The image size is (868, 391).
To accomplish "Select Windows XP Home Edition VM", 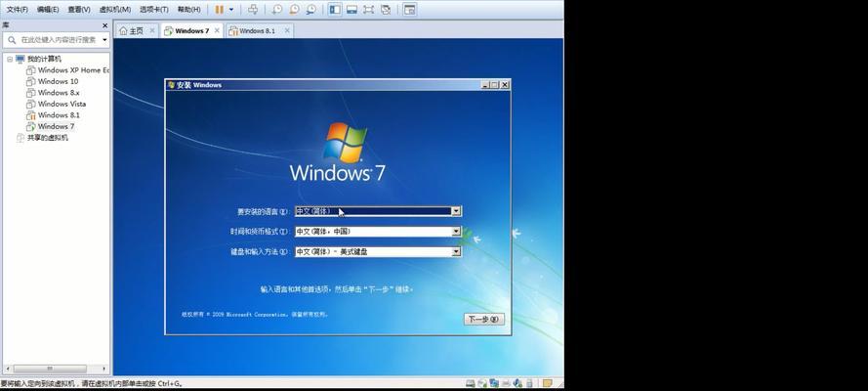I will (x=73, y=70).
